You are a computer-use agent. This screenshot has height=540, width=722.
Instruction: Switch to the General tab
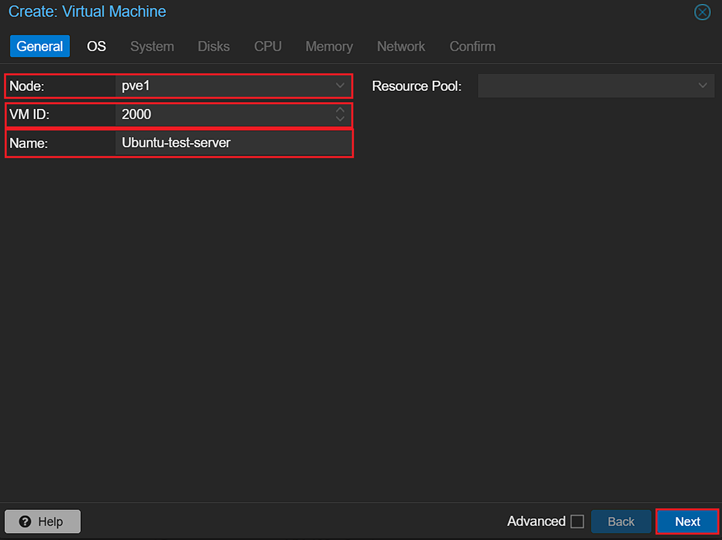pyautogui.click(x=40, y=46)
